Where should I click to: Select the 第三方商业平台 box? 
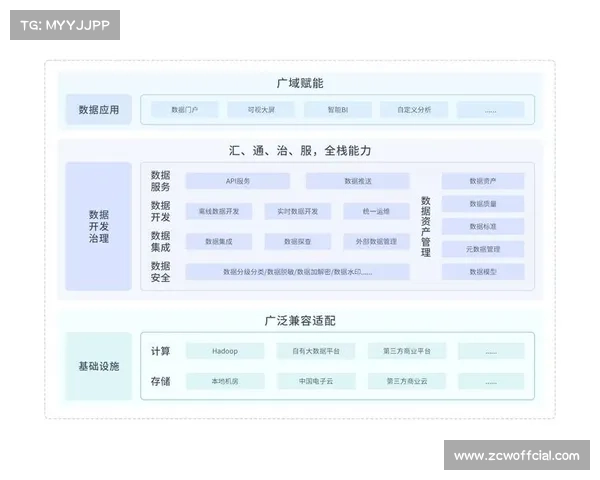(x=407, y=351)
